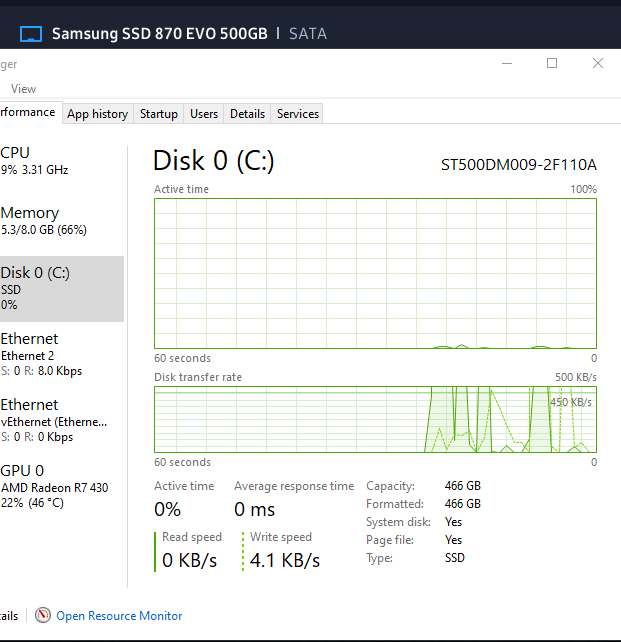This screenshot has height=642, width=621.
Task: Select the Ethernet 2 adapter entry
Action: [x=61, y=354]
